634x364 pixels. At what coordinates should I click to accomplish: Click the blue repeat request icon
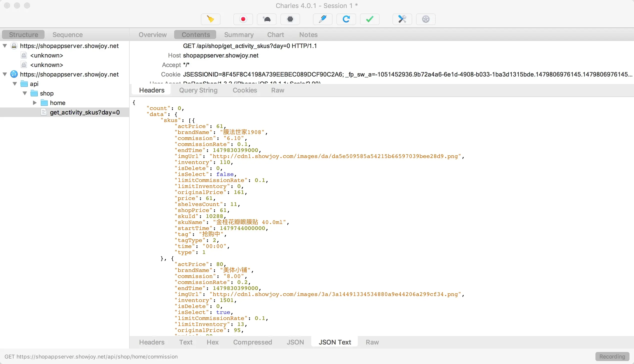[346, 19]
